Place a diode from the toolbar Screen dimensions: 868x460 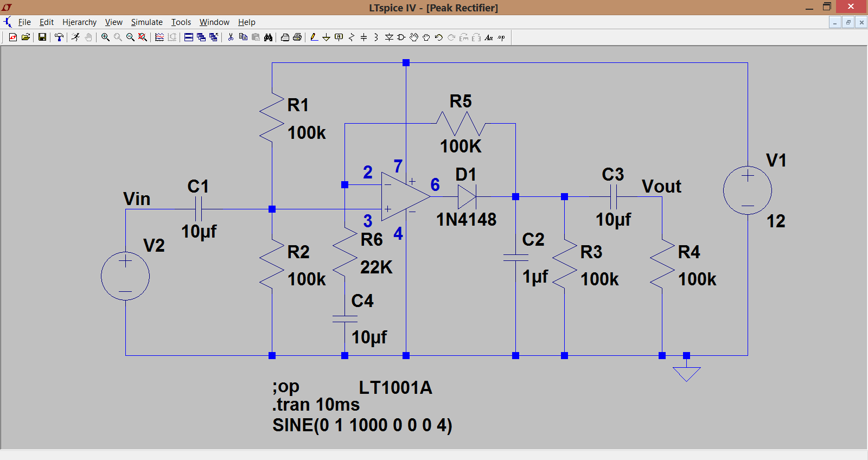389,37
